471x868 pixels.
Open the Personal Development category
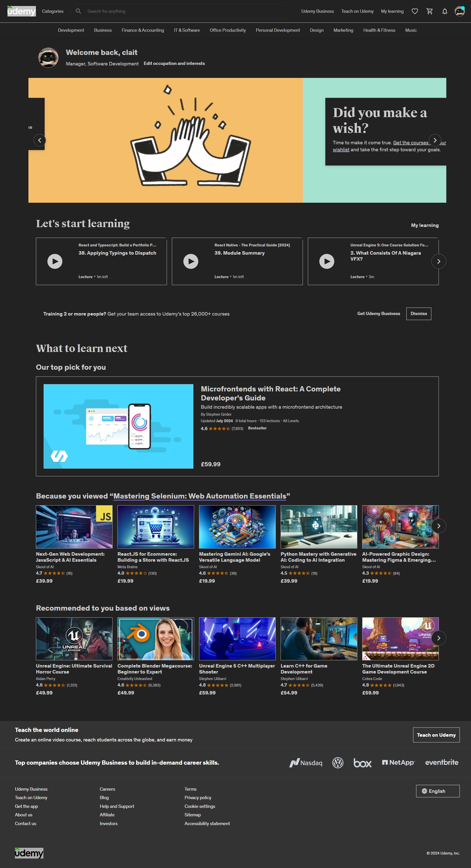(x=278, y=30)
